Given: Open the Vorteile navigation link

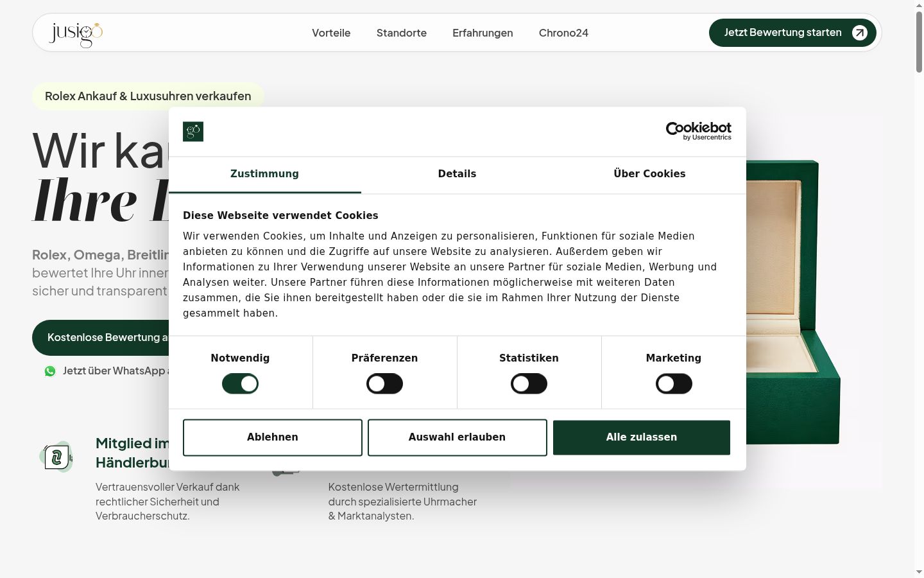Looking at the screenshot, I should 331,33.
